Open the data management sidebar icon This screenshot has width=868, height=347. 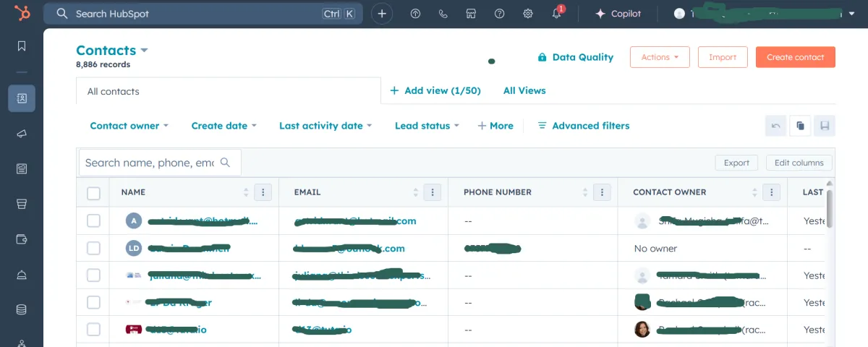[22, 309]
